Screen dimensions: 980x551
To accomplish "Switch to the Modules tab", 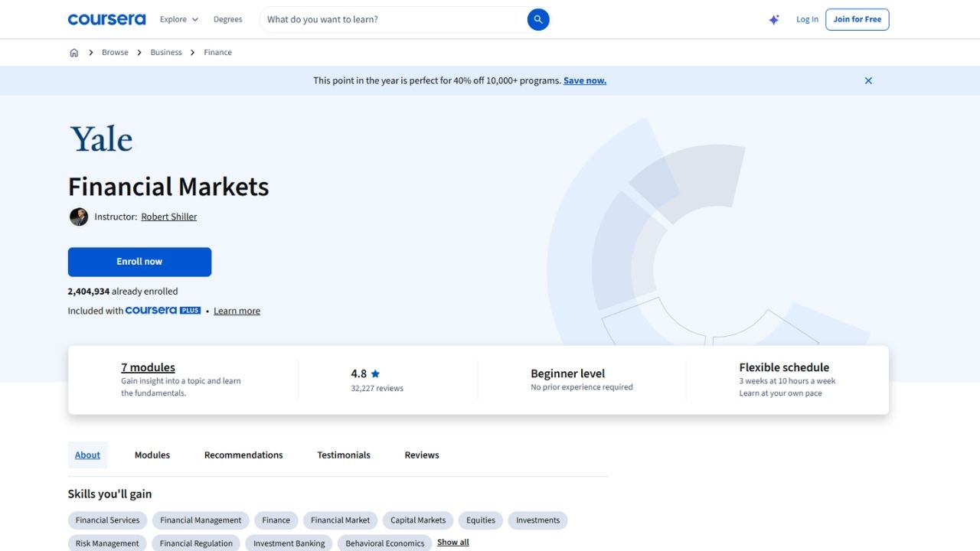I will point(152,455).
